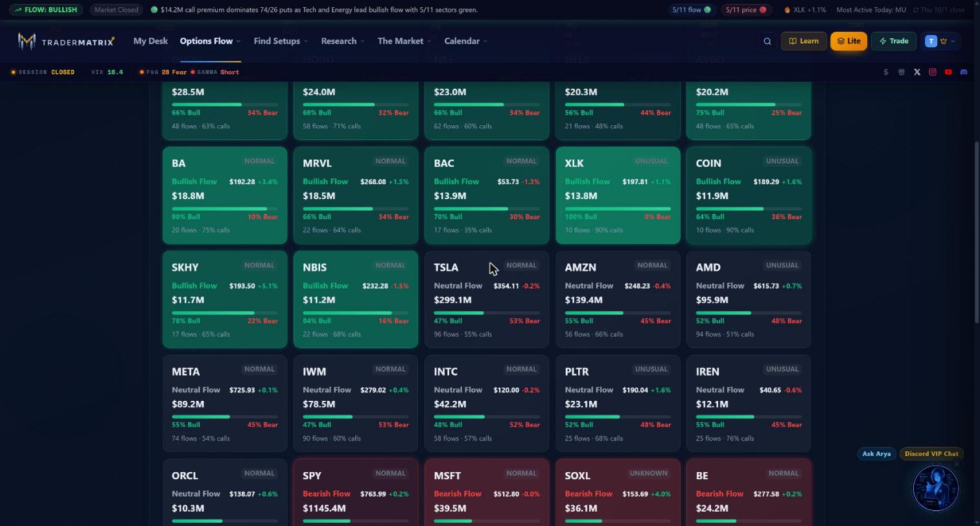Go to My Desk
Image resolution: width=980 pixels, height=526 pixels.
click(x=150, y=42)
